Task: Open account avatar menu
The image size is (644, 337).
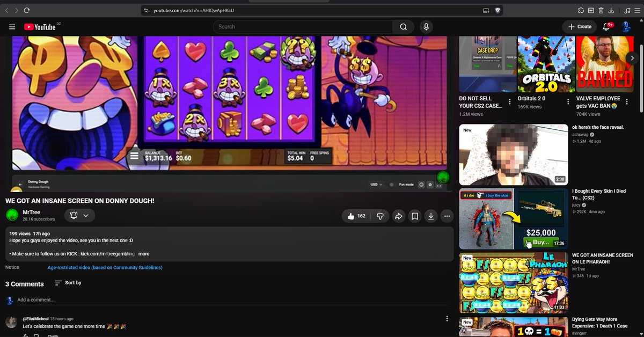Action: (626, 27)
